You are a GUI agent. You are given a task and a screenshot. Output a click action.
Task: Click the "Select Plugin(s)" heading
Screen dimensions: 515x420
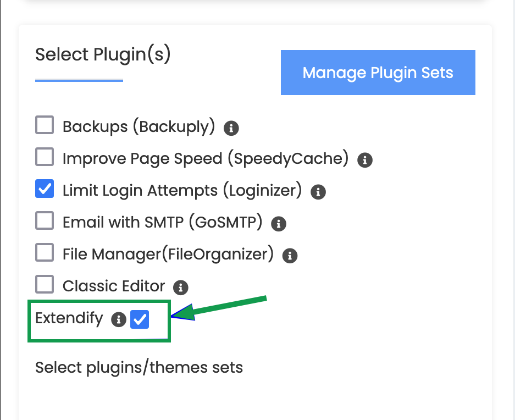[x=103, y=54]
